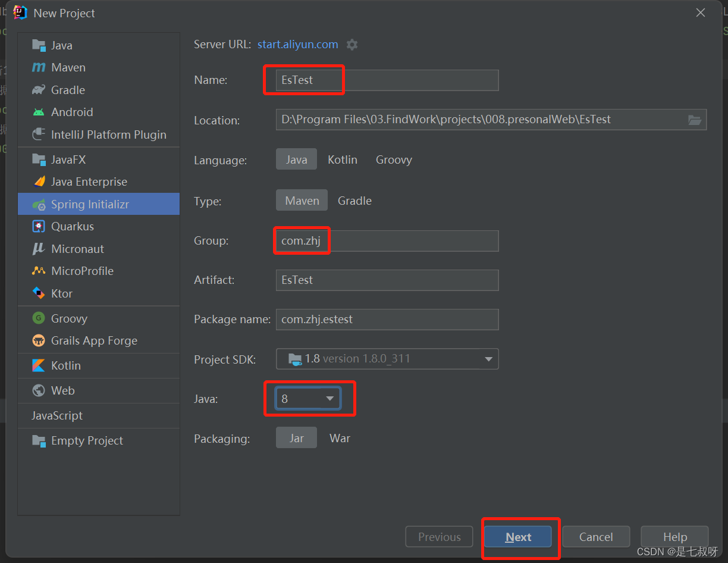Click the JavaFX folder icon

[39, 159]
